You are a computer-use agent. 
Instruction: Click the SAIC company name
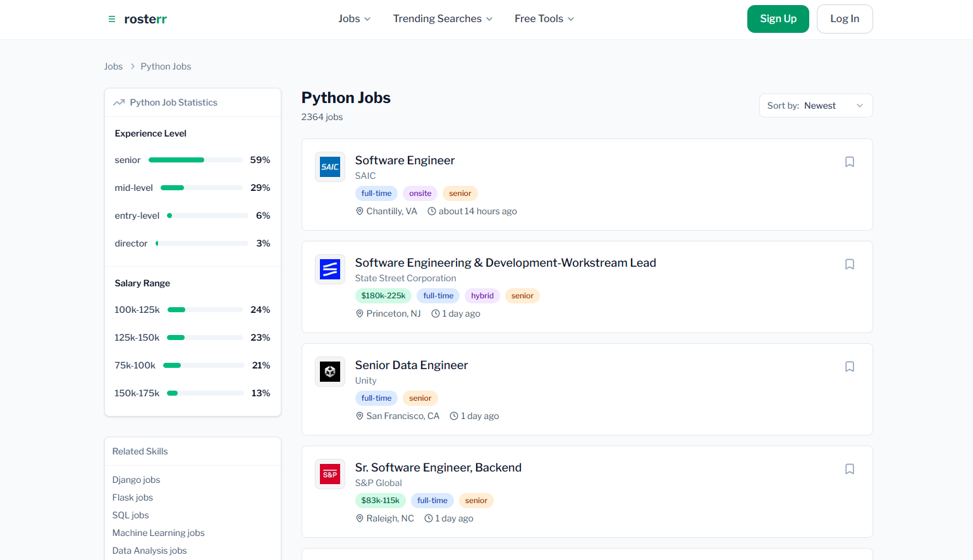pos(365,176)
